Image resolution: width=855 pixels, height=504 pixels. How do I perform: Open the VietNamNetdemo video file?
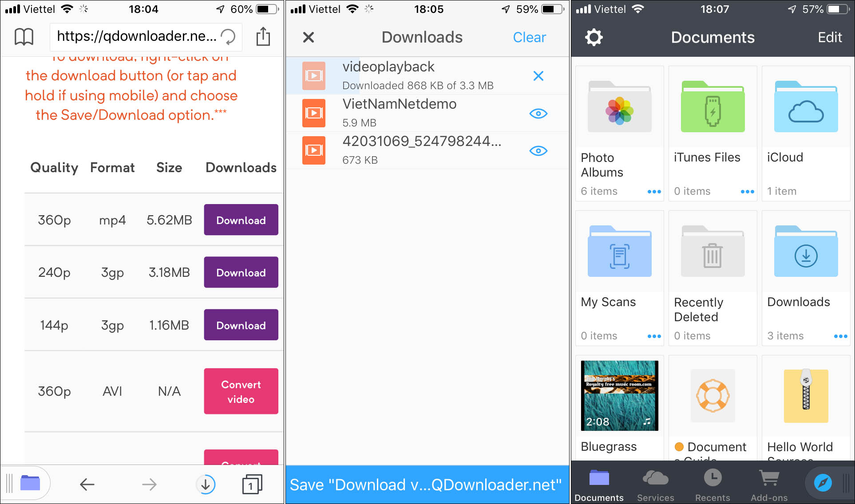427,113
